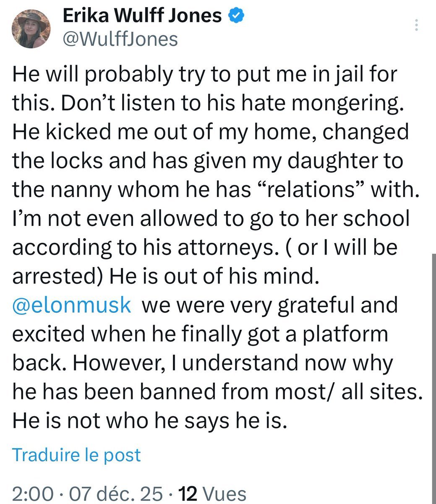Click the word "arrested" in the post
Image resolution: width=436 pixels, height=504 pixels.
point(58,276)
